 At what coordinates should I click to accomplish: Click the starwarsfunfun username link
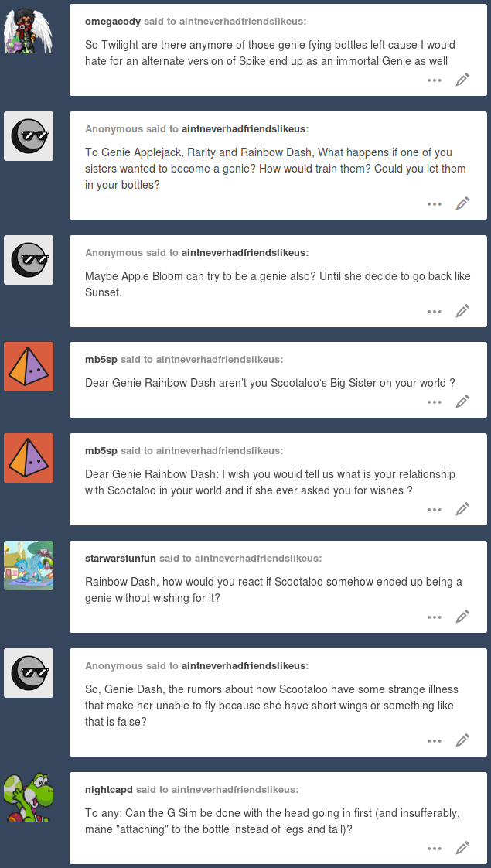[121, 559]
